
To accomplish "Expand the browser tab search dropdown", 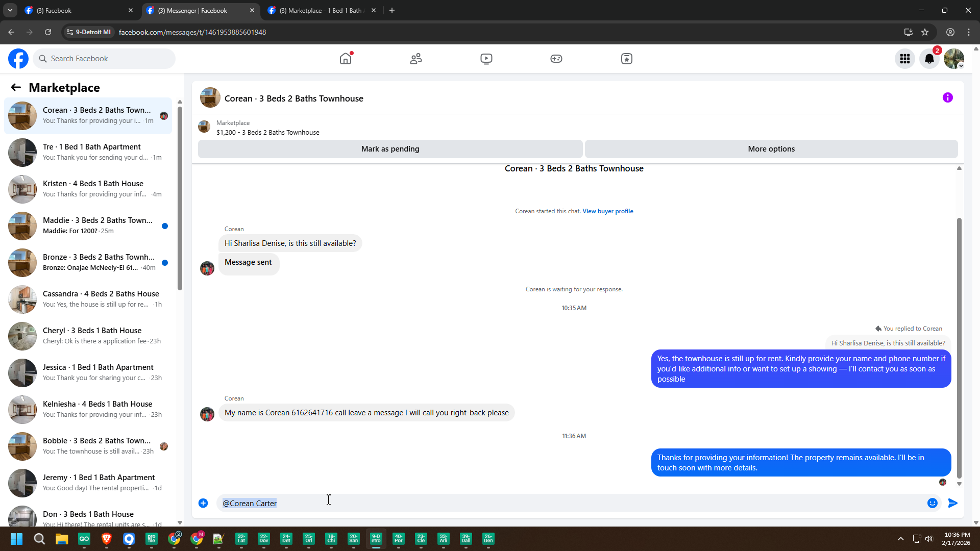I will click(x=10, y=10).
